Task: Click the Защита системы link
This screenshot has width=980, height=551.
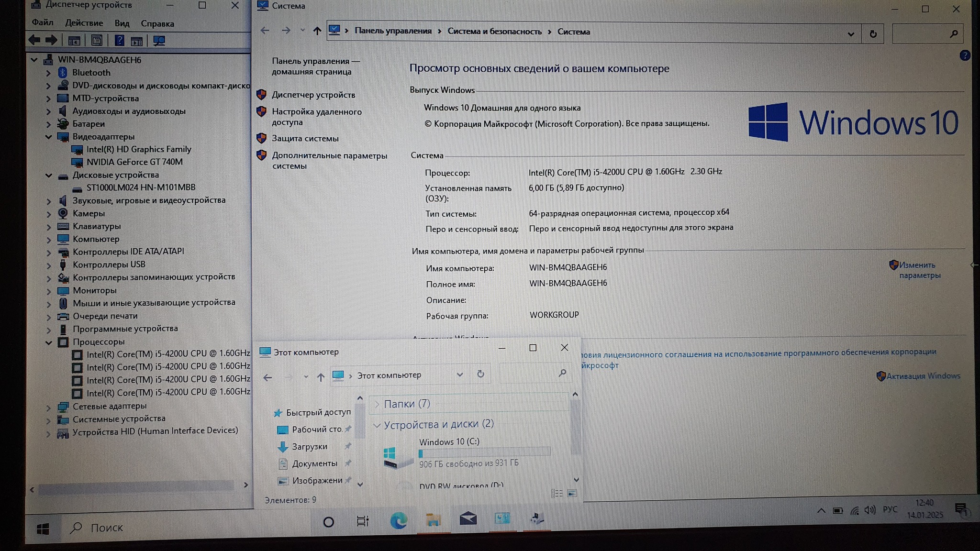Action: [305, 139]
